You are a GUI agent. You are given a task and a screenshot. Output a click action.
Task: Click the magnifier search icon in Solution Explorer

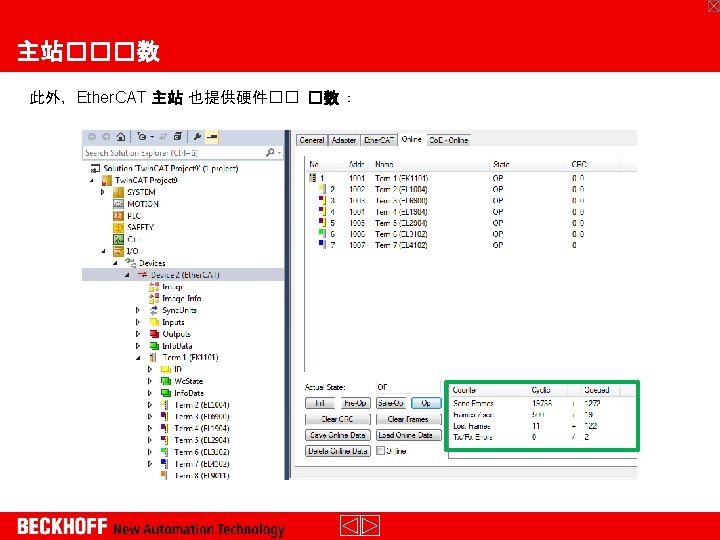coord(270,152)
